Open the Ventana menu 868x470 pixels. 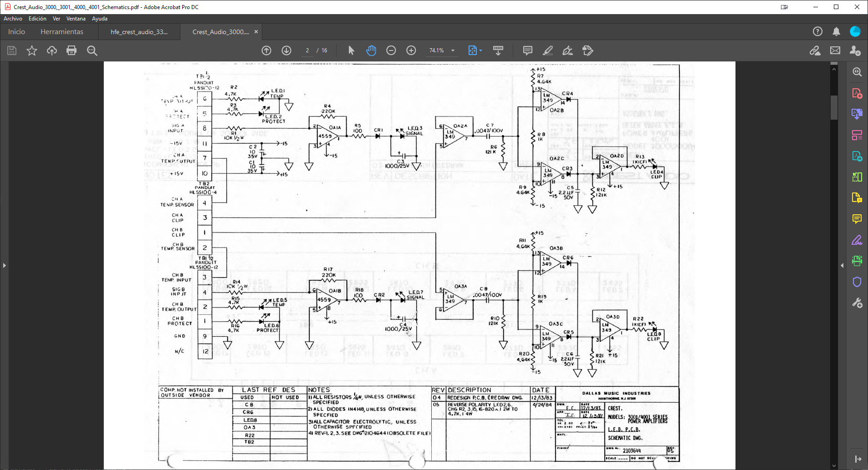76,19
